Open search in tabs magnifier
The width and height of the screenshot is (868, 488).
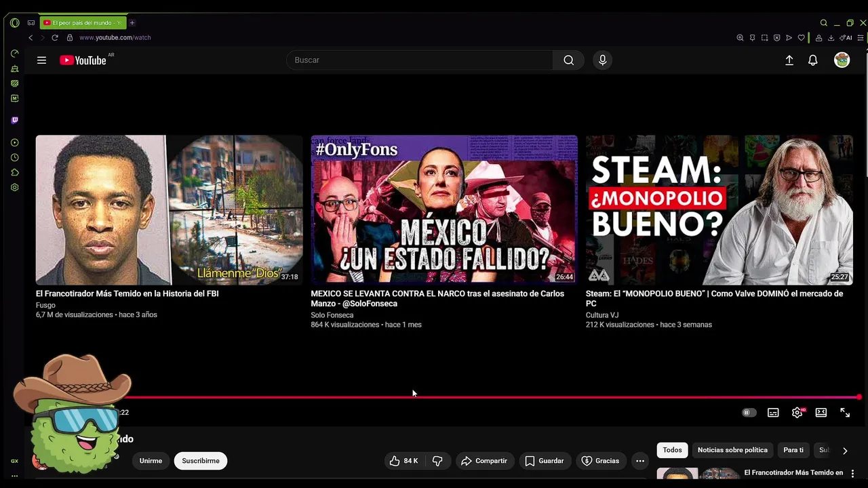[824, 22]
